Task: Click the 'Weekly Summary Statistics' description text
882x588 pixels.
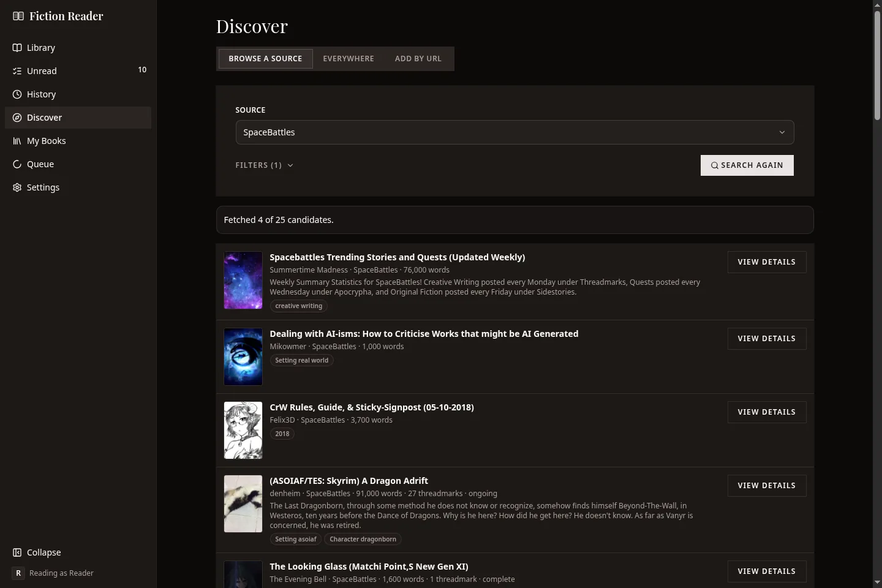Action: (485, 287)
